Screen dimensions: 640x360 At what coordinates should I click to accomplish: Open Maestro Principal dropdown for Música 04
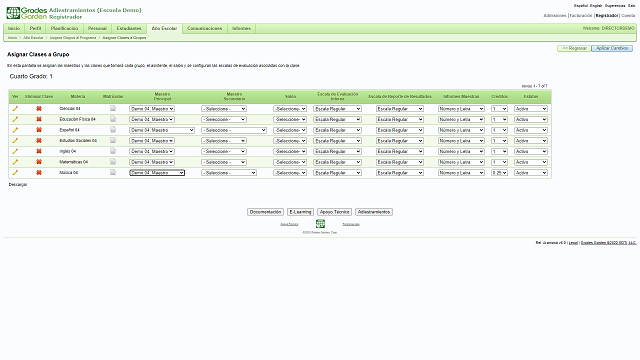click(157, 173)
